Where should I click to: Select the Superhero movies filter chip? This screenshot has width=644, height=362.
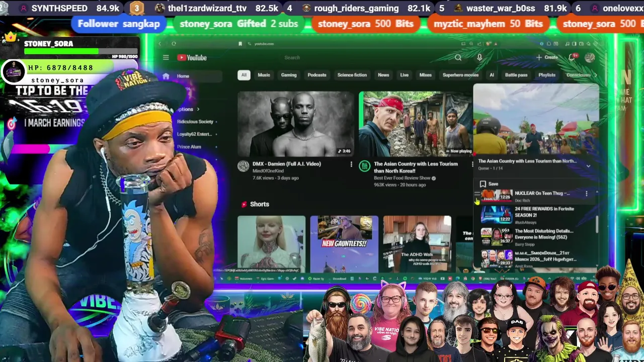[x=460, y=75]
